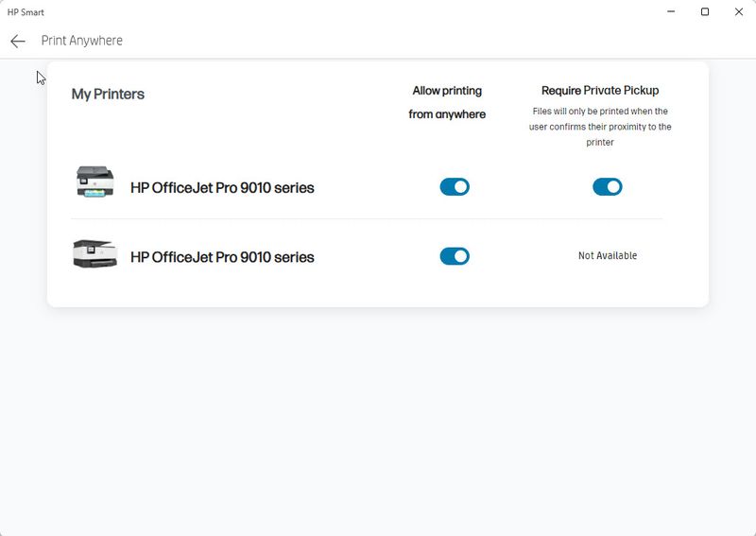
Task: Disable Require Private Pickup for first printer
Action: coord(608,187)
